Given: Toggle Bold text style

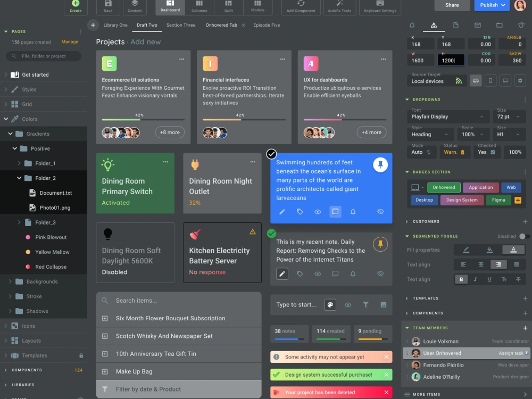Looking at the screenshot, I should (x=461, y=279).
